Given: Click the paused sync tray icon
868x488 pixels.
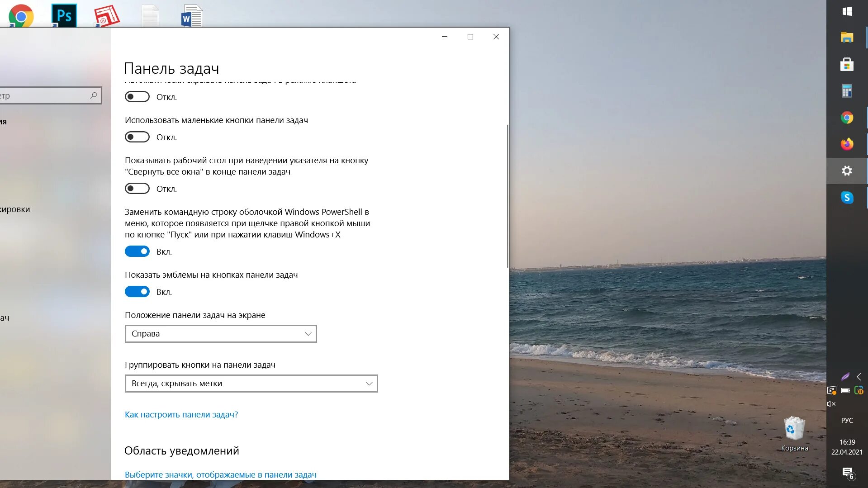Looking at the screenshot, I should click(x=859, y=390).
